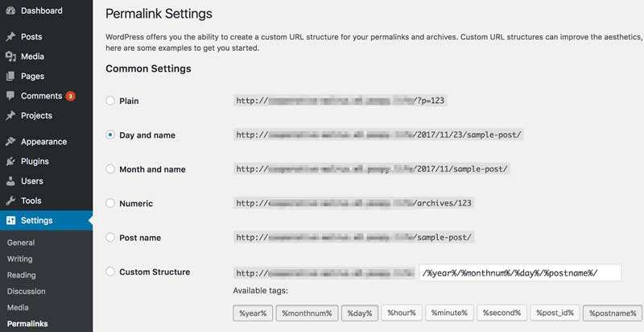
Task: Click the Appearance paintbrush icon
Action: pyautogui.click(x=10, y=142)
